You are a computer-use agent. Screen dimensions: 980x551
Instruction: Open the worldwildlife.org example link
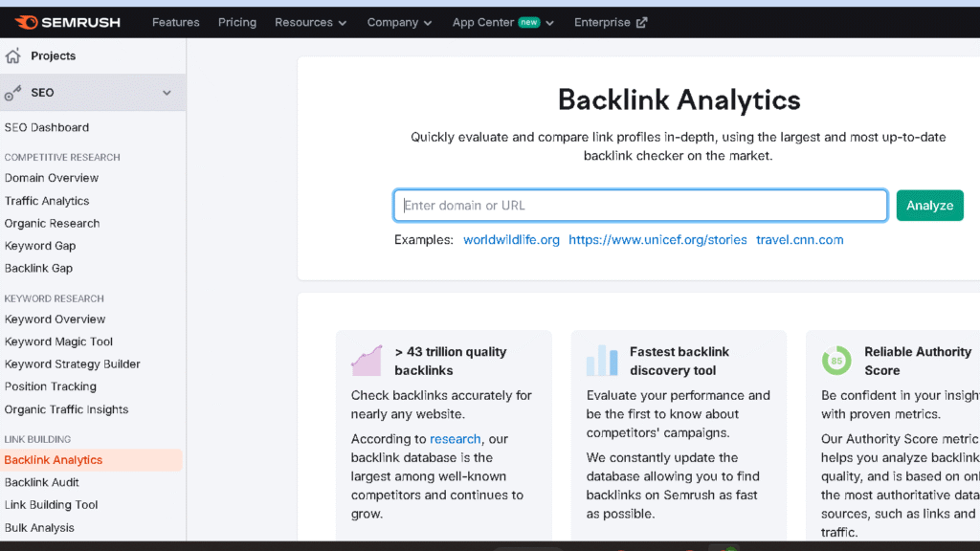511,239
